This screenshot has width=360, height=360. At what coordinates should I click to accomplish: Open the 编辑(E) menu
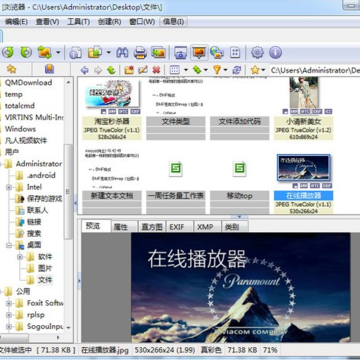[x=16, y=22]
